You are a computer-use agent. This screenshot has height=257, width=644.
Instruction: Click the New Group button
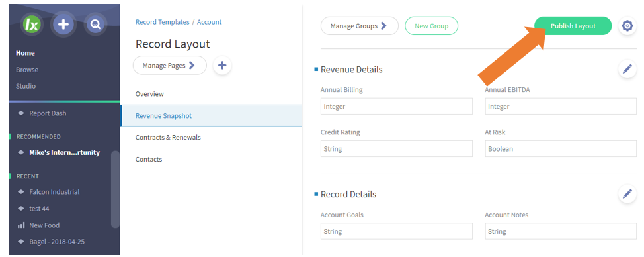pyautogui.click(x=431, y=26)
